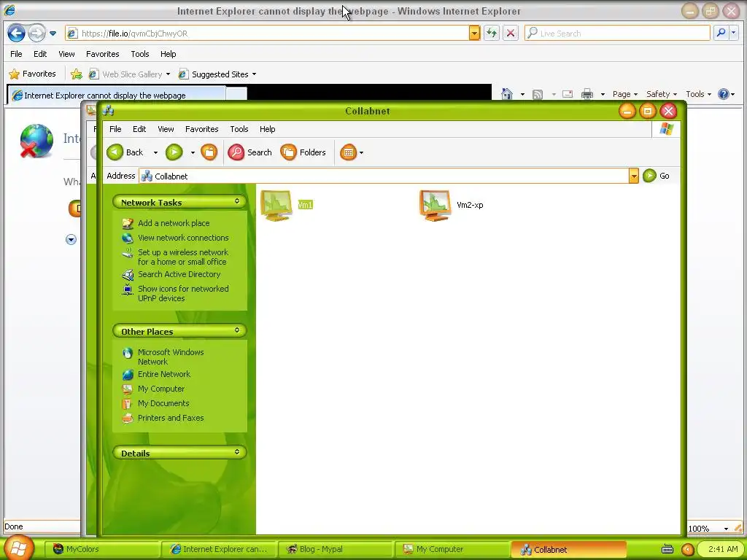Open the Views dropdown arrow in Collabnet
Screen dimensions: 747x560
click(x=361, y=153)
